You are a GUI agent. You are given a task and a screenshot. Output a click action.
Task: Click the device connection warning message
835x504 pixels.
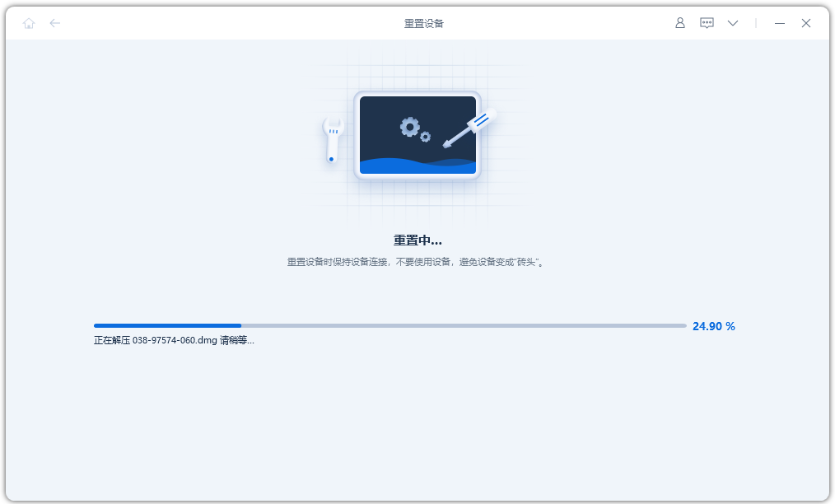point(417,261)
